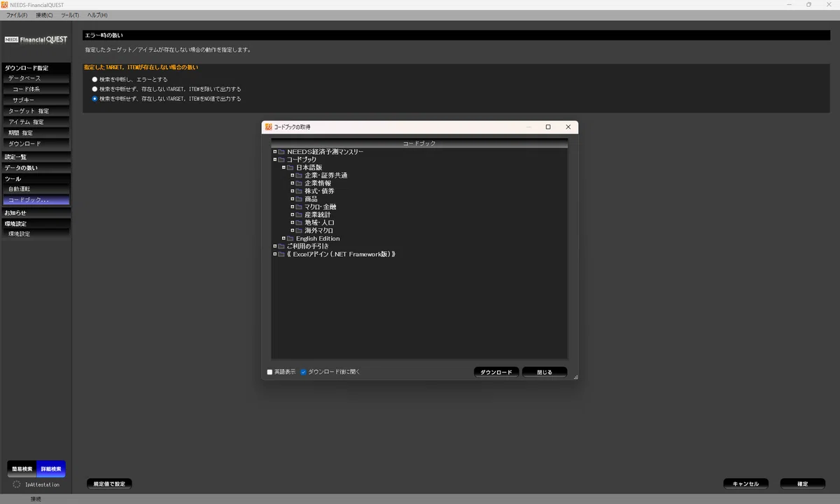Open データベース in the sidebar

coord(36,78)
